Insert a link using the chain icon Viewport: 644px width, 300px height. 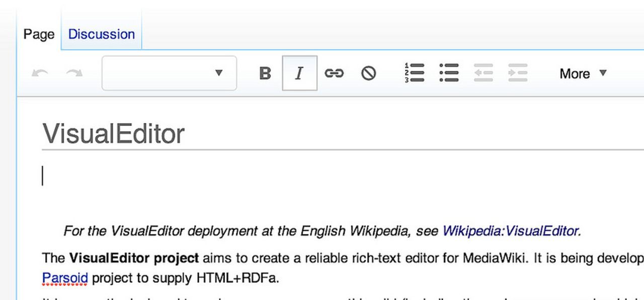[x=334, y=73]
